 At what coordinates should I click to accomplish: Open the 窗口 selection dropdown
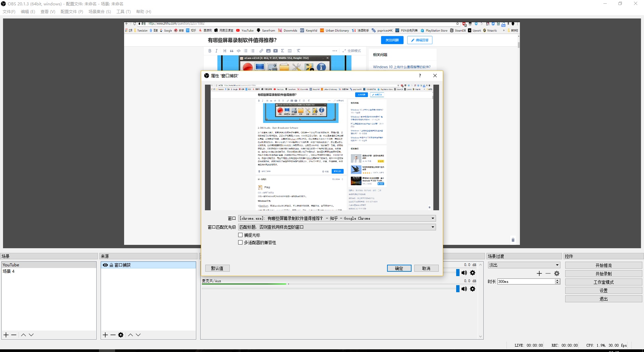(x=337, y=218)
